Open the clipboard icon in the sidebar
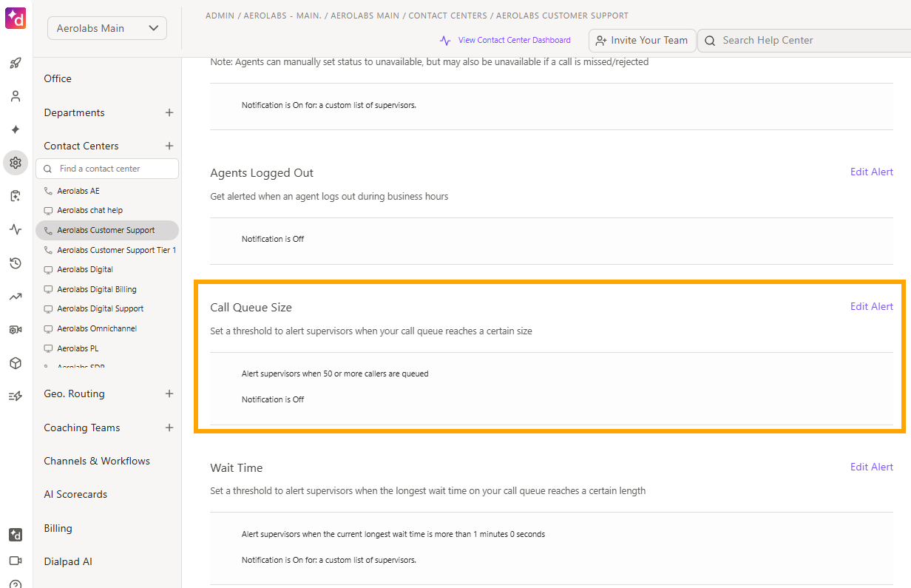 pyautogui.click(x=16, y=196)
